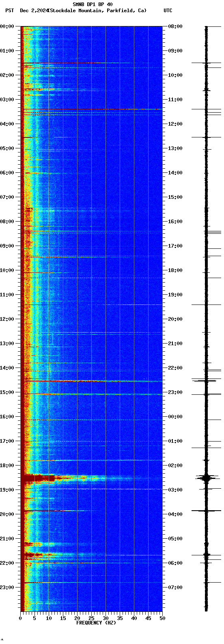
Task: Click the PST axis label "16:00"
Action: (7, 417)
